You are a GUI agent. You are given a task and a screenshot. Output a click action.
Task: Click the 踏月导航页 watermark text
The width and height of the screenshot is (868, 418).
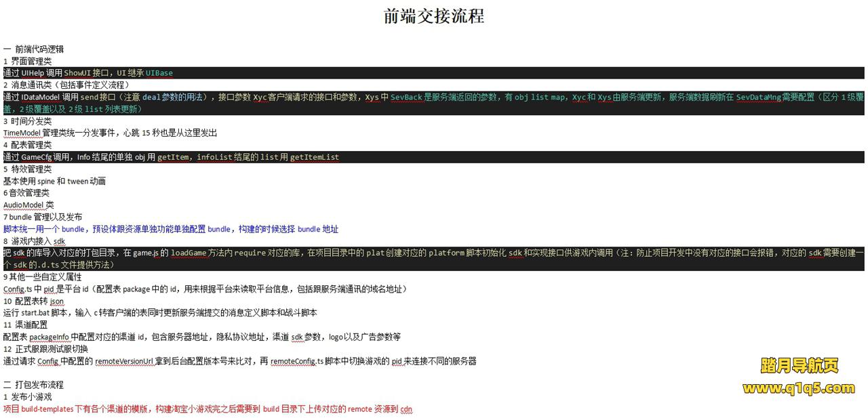click(x=800, y=366)
